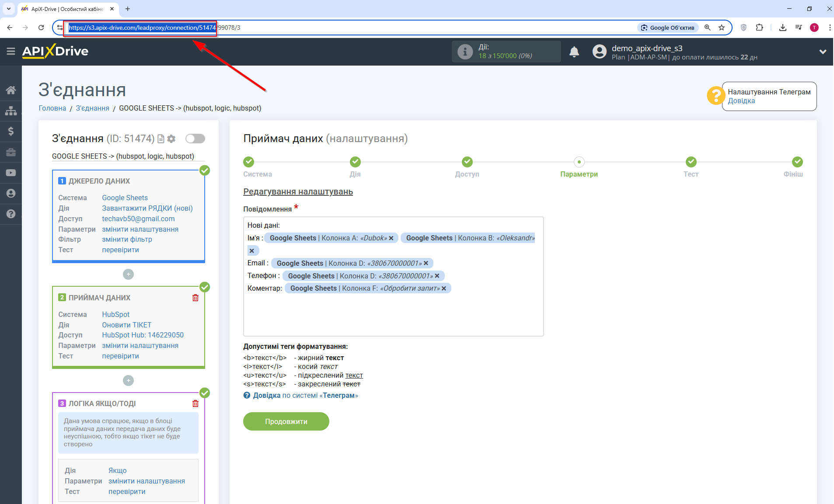Go to З'єднання breadcrumb
This screenshot has height=504, width=834.
[92, 108]
